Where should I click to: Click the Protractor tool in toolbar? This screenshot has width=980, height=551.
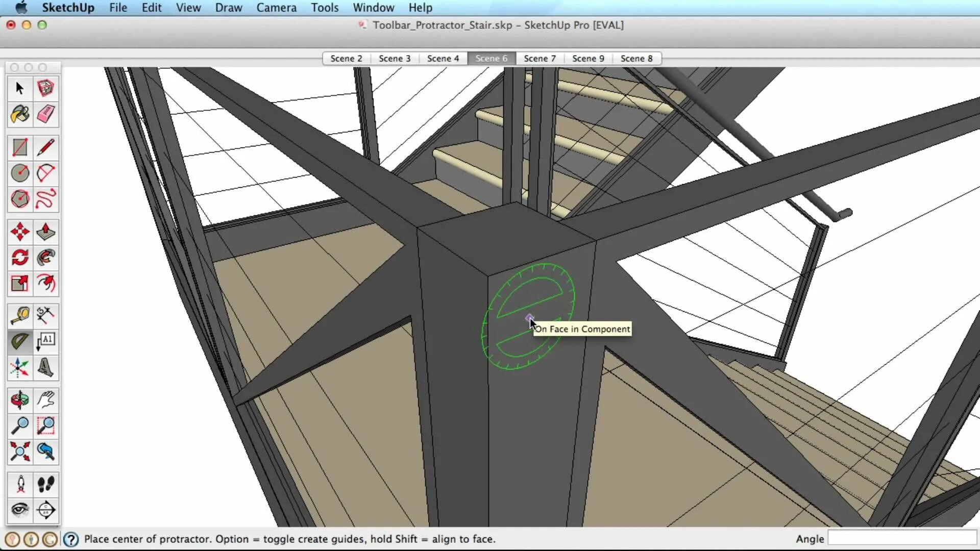20,341
